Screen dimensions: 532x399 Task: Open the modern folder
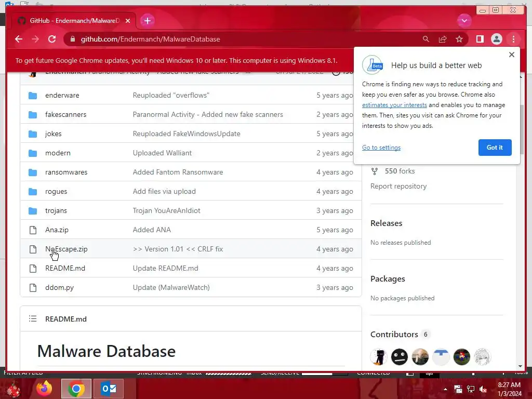58,153
